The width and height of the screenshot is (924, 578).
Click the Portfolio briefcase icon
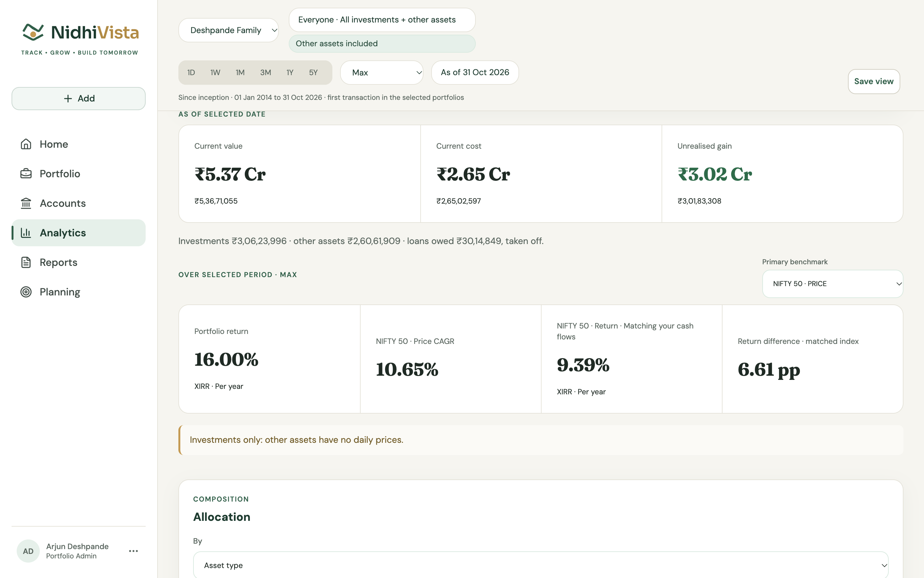26,173
